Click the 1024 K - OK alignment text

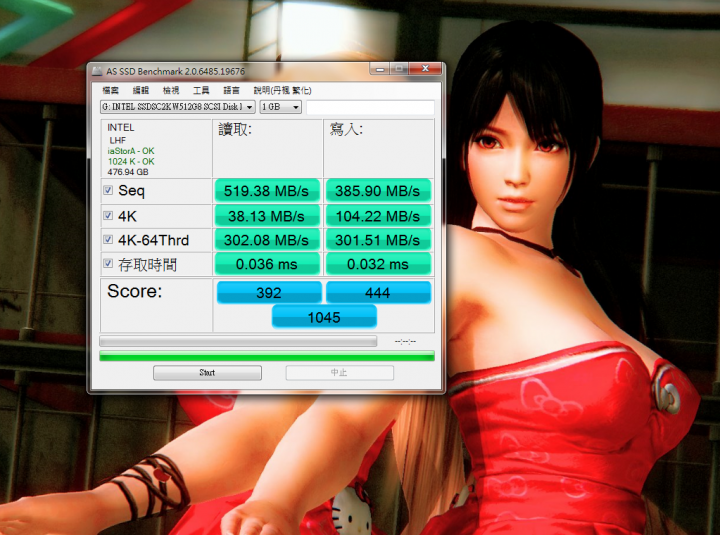[131, 162]
